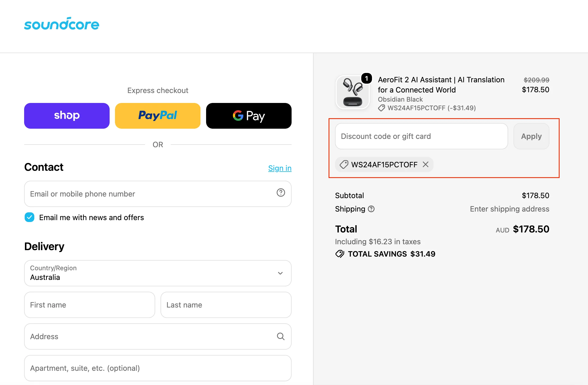Remove the WS24AF15PCTOFF discount code
Screen dimensions: 588x385
tap(426, 164)
